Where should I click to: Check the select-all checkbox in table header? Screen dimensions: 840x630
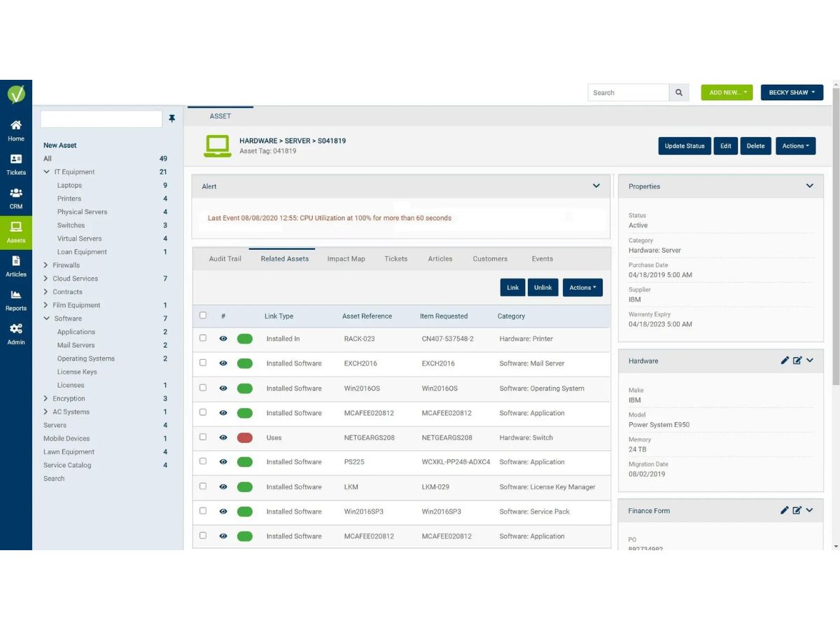203,315
